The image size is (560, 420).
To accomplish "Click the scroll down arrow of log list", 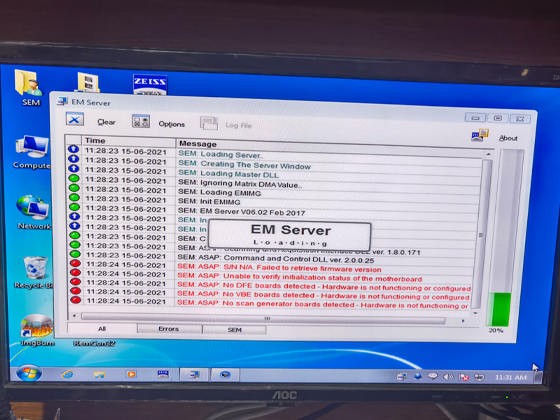I will click(x=475, y=313).
